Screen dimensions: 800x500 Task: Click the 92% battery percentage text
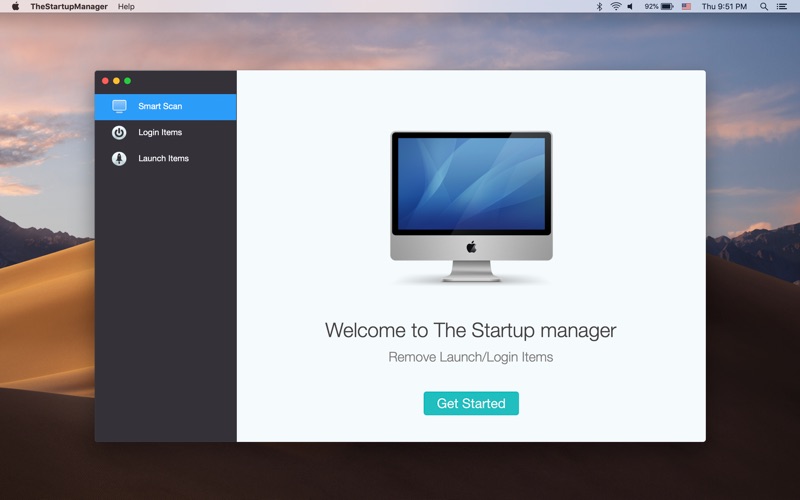point(651,7)
